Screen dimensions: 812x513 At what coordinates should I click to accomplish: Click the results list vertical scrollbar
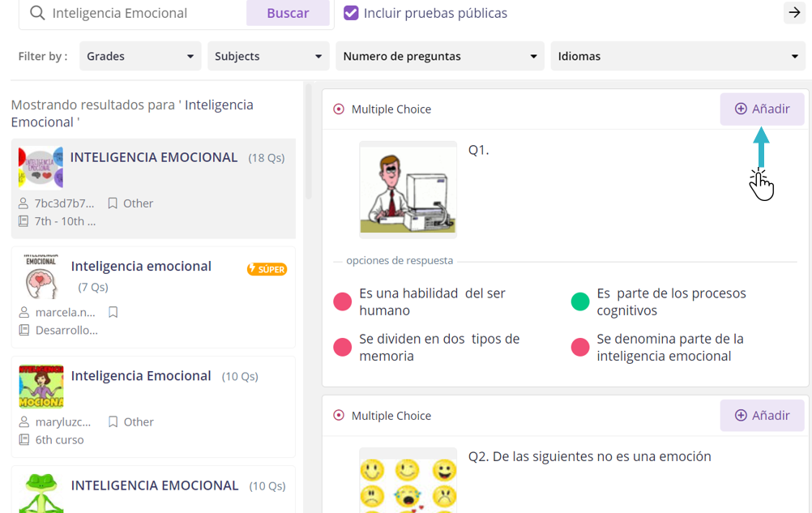[308, 142]
